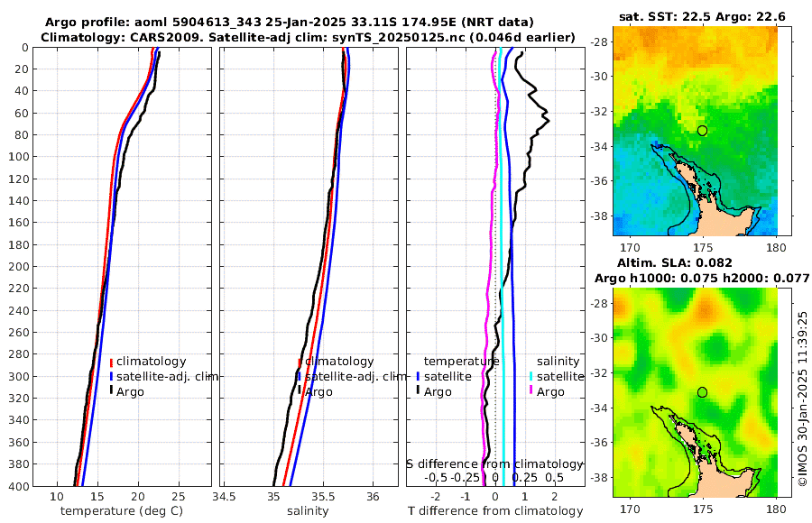Click the 400 depth tick label
The image size is (812, 523).
click(x=19, y=487)
